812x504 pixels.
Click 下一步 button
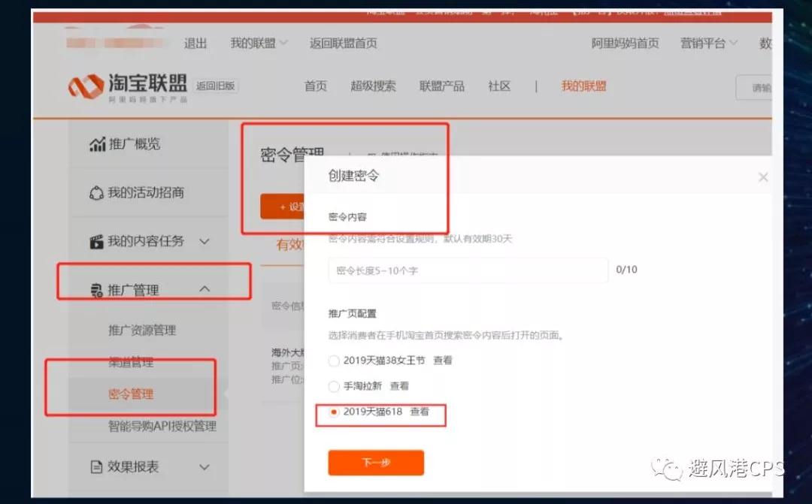click(376, 463)
